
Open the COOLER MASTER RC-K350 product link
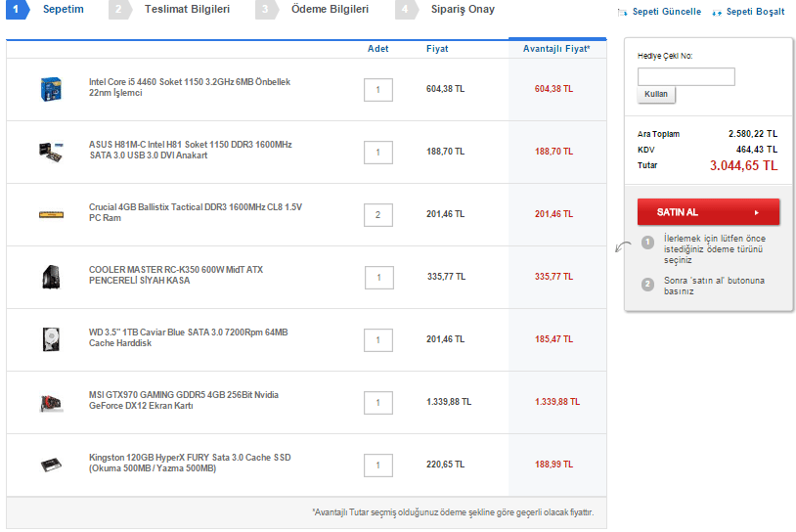click(x=176, y=275)
